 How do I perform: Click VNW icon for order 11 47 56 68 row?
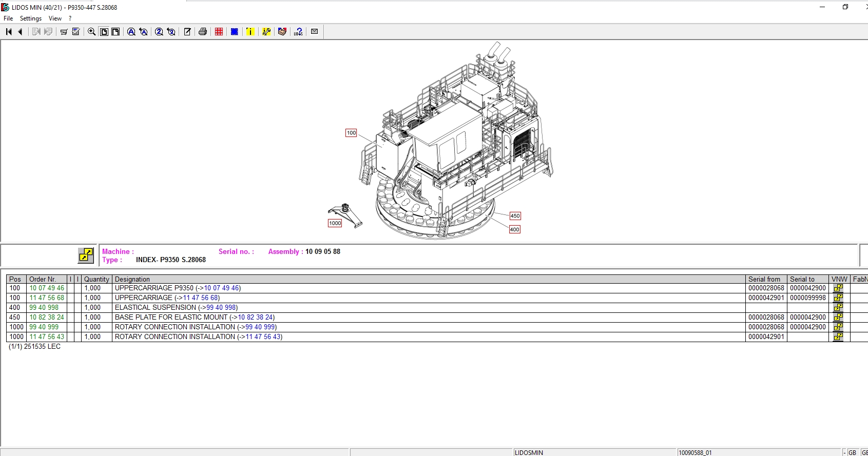(x=838, y=298)
